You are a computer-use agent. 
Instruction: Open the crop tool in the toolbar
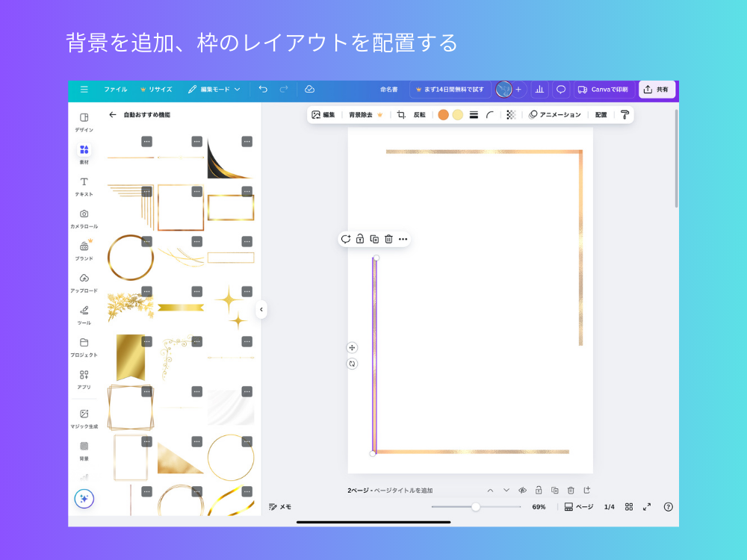(x=400, y=114)
